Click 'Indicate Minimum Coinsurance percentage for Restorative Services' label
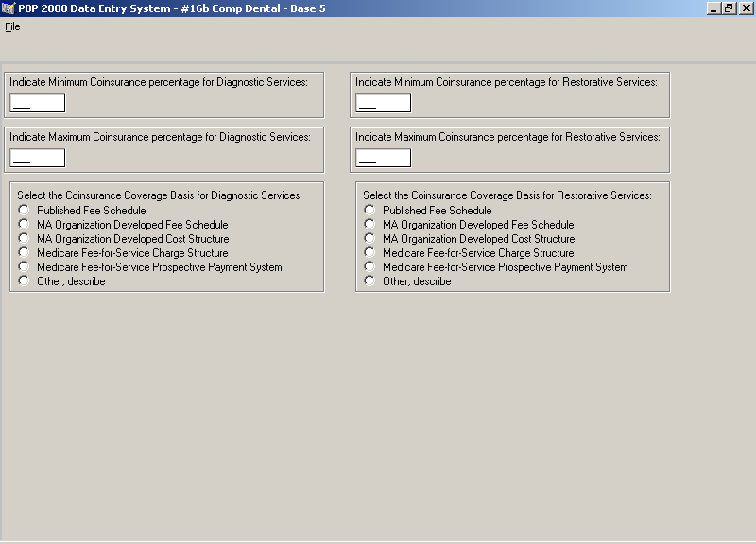Viewport: 756px width, 544px height. coord(507,82)
